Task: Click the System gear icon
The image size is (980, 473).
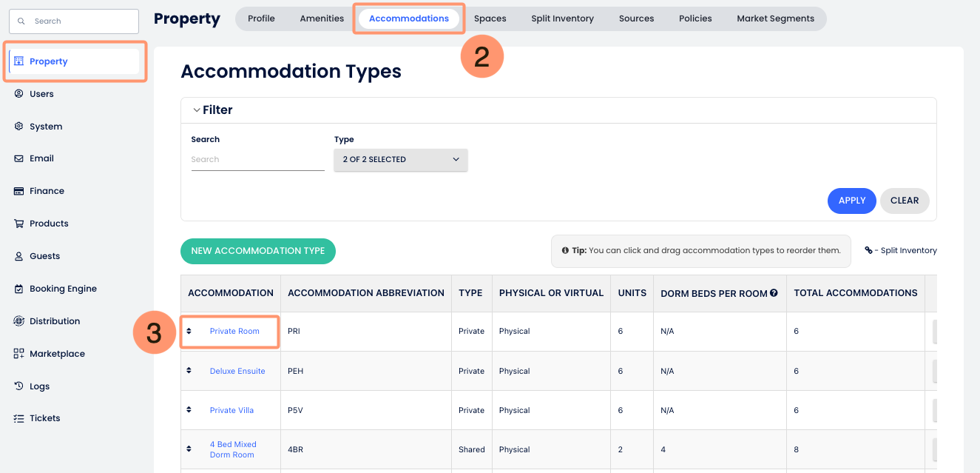Action: tap(19, 127)
